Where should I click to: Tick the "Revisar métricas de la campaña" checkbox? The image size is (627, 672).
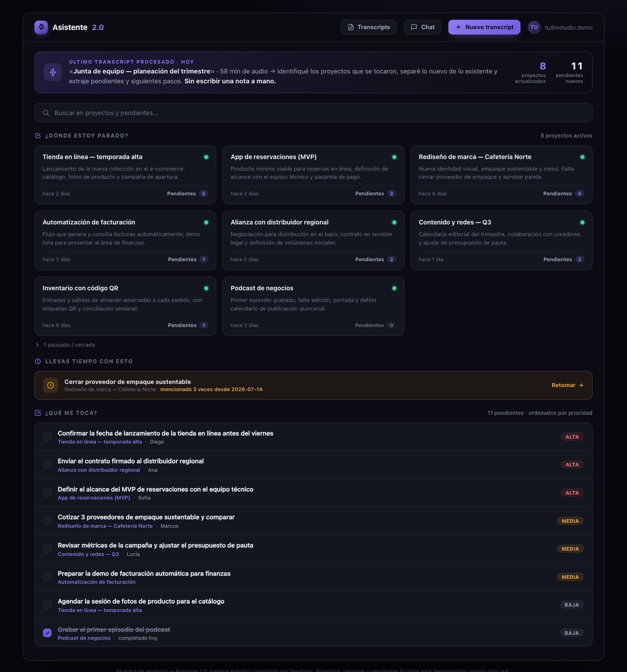(47, 549)
